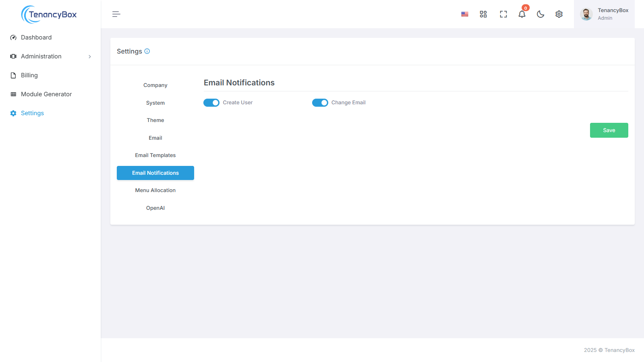Click the Settings info help icon
Image resolution: width=644 pixels, height=362 pixels.
[147, 51]
